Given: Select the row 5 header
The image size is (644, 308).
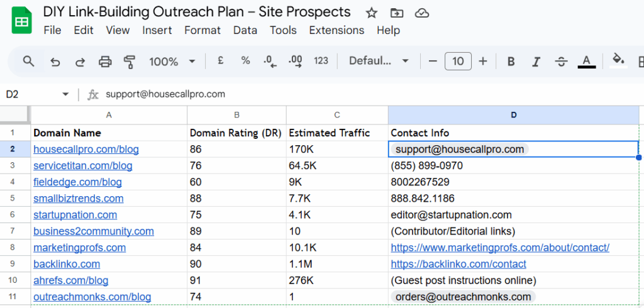Looking at the screenshot, I should pos(13,199).
